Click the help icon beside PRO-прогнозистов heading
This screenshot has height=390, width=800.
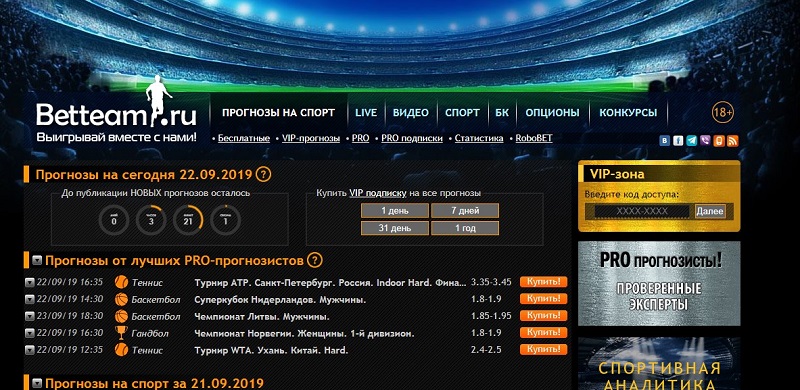point(315,260)
